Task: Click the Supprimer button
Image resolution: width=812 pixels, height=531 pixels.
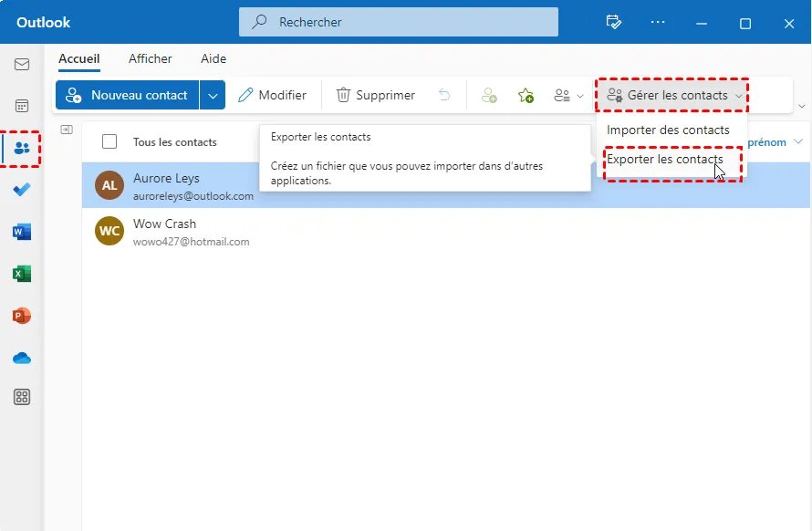Action: (x=376, y=95)
